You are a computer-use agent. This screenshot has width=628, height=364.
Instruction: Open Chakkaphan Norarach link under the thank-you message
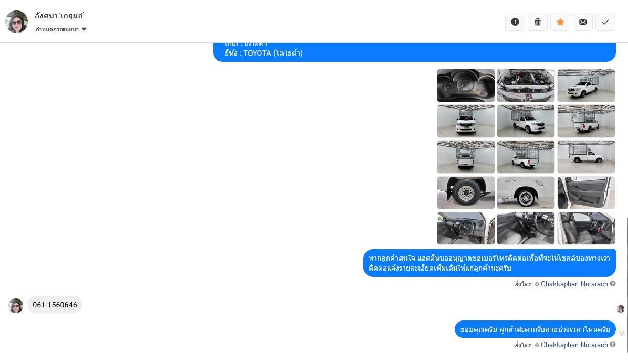coord(574,345)
